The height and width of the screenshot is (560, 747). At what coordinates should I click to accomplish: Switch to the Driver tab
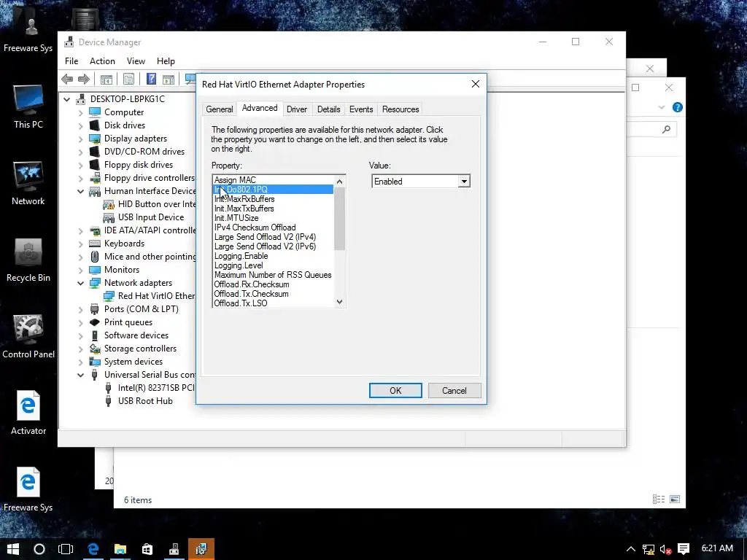coord(297,109)
